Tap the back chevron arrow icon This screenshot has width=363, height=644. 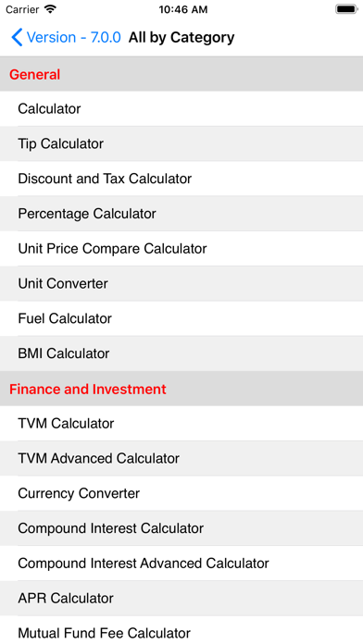(17, 37)
